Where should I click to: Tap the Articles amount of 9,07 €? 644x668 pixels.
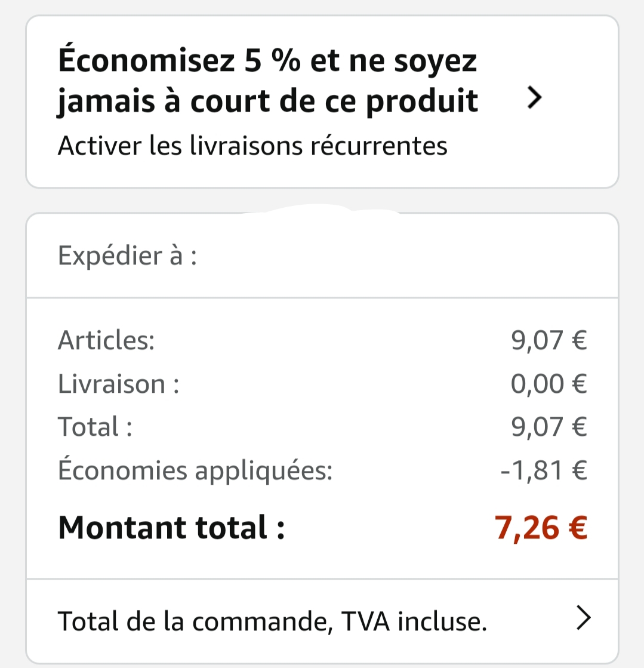pos(549,341)
